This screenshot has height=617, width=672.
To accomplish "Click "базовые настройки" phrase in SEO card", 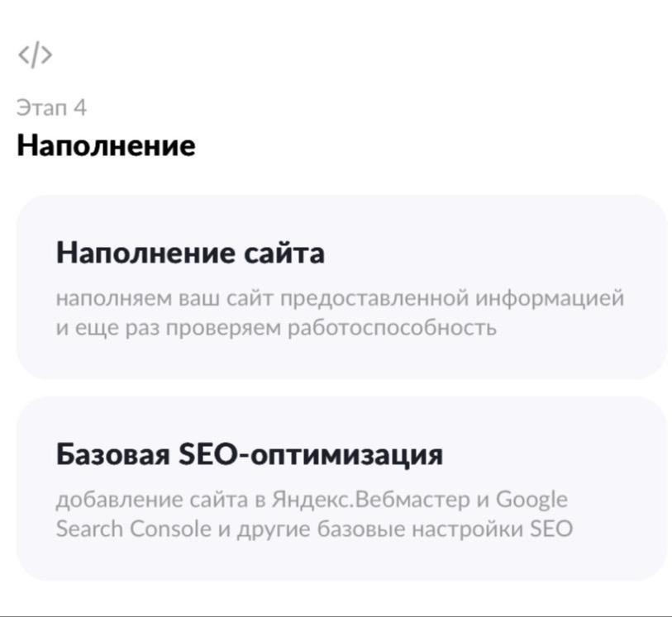I will pos(420,529).
